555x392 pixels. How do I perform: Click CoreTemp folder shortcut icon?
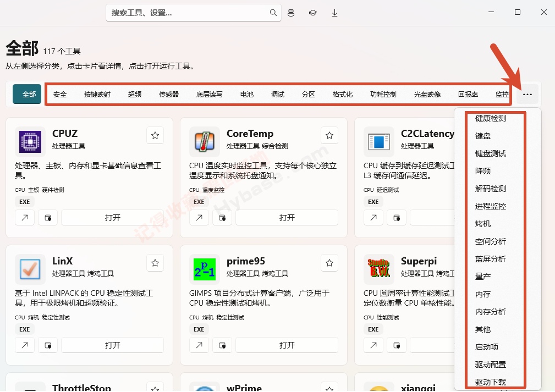point(222,218)
